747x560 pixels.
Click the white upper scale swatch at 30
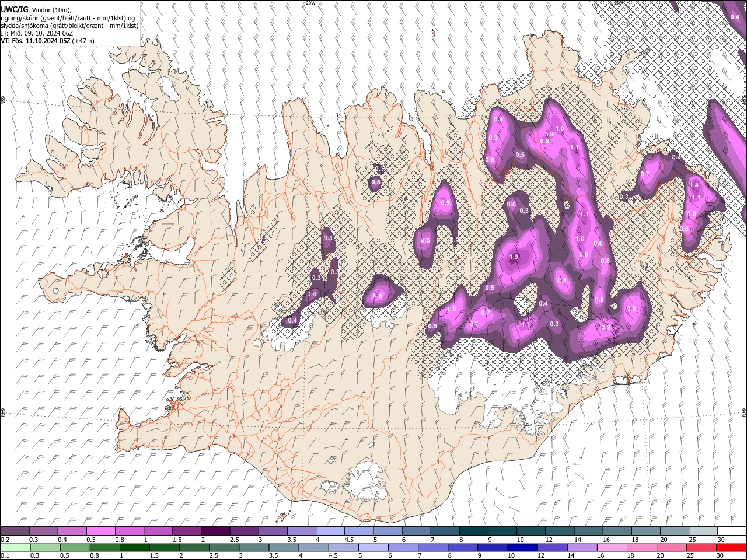point(731,531)
